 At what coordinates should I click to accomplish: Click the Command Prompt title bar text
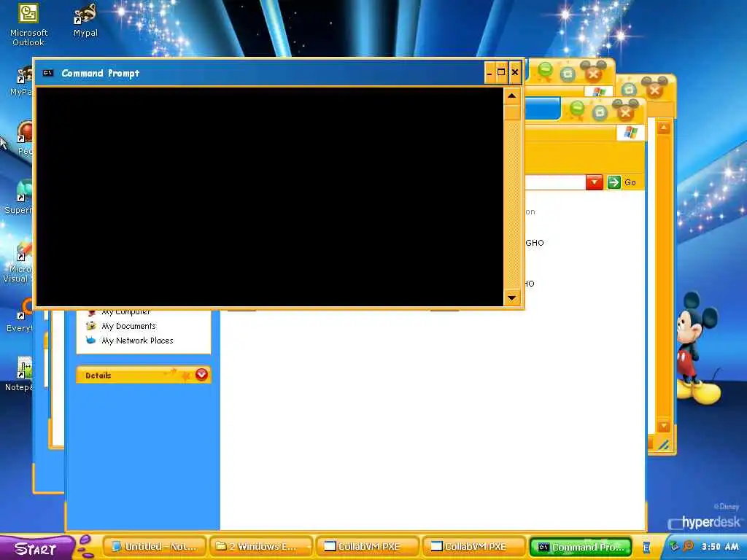pos(101,73)
